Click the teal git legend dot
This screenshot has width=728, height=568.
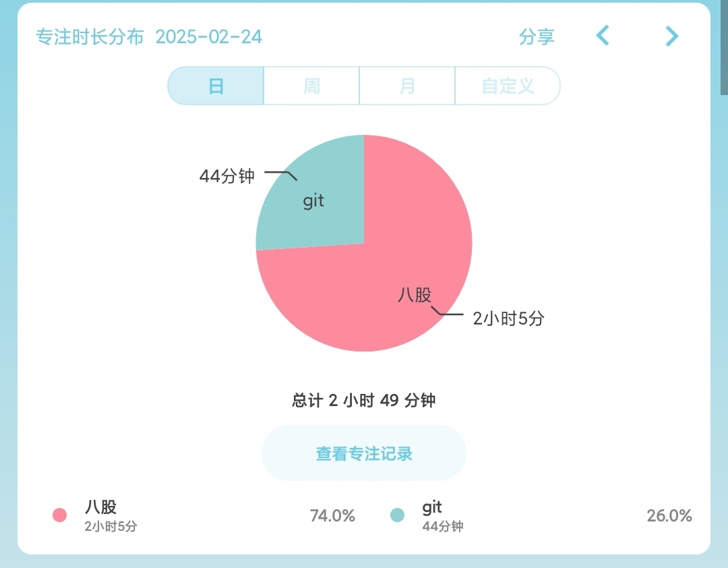398,515
